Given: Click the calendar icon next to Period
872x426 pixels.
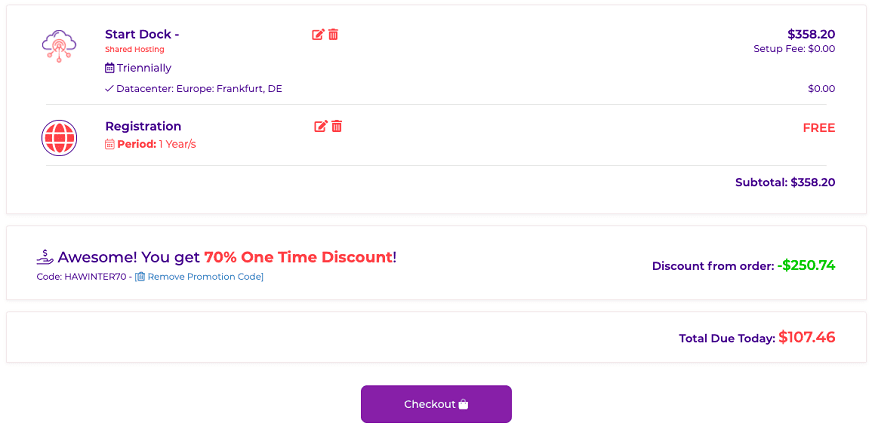Looking at the screenshot, I should pos(110,145).
